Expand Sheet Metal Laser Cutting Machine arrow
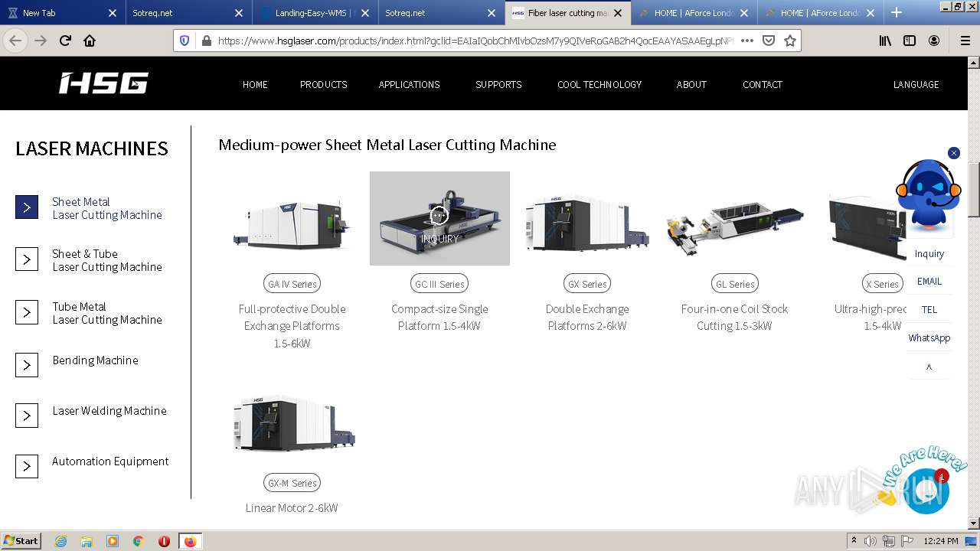Image resolution: width=980 pixels, height=551 pixels. (x=27, y=207)
